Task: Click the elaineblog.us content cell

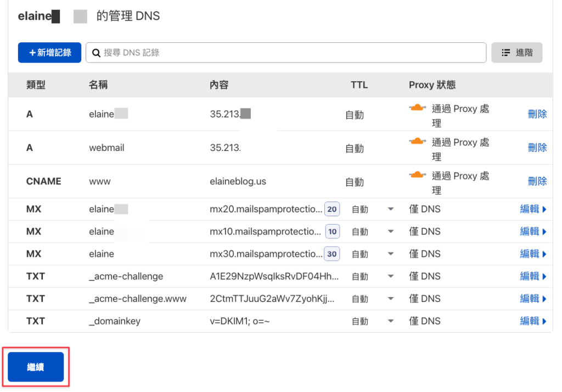Action: 238,182
